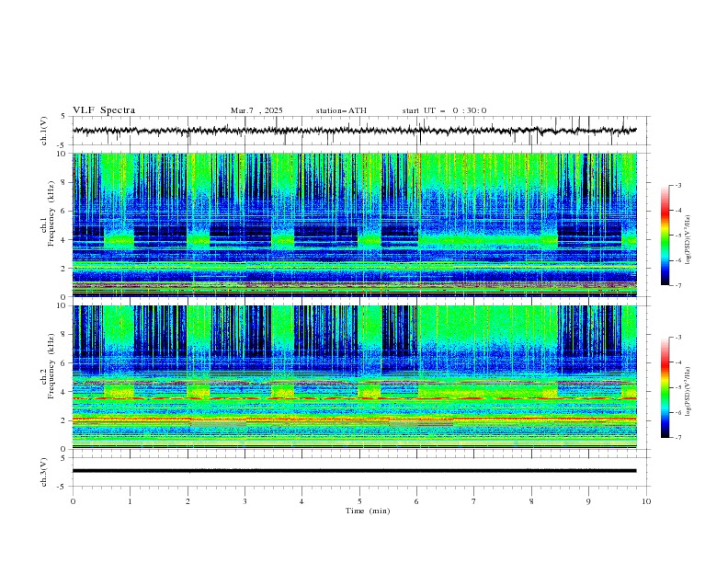728x563 pixels.
Task: Click time axis tick label '7'
Action: (x=474, y=501)
